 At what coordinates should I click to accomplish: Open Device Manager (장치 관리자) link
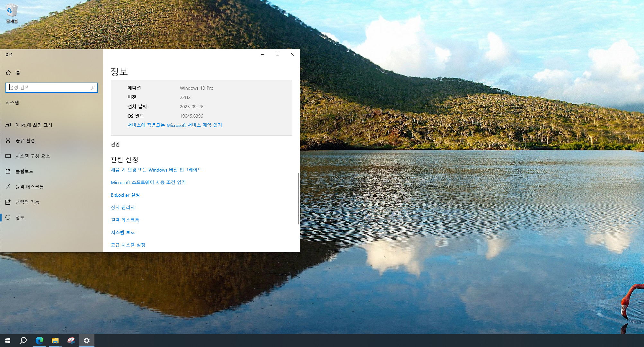click(123, 208)
